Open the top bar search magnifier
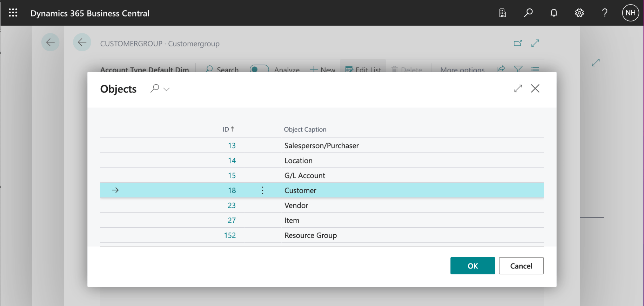The height and width of the screenshot is (306, 644). coord(528,13)
